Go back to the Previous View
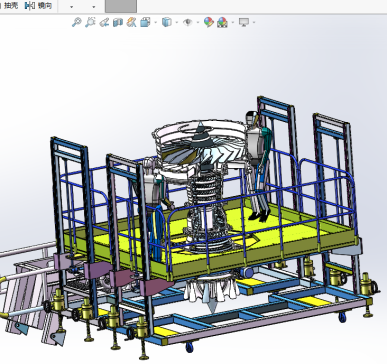Image resolution: width=387 pixels, height=364 pixels. click(104, 22)
